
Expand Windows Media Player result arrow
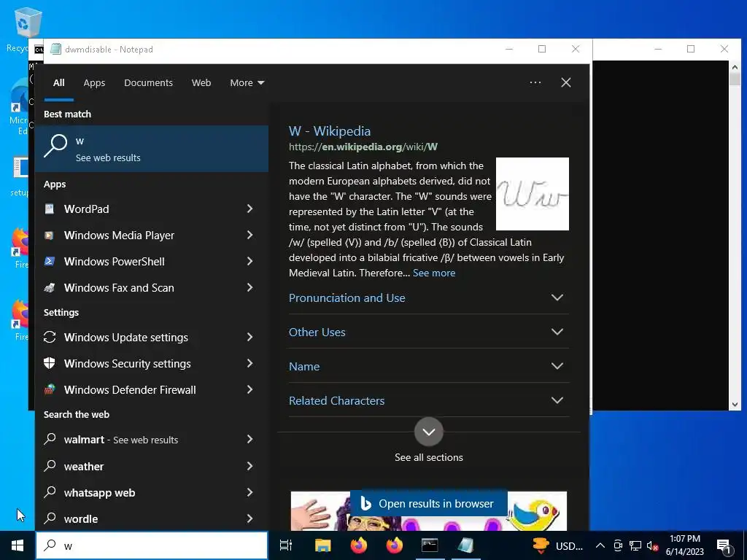click(249, 235)
